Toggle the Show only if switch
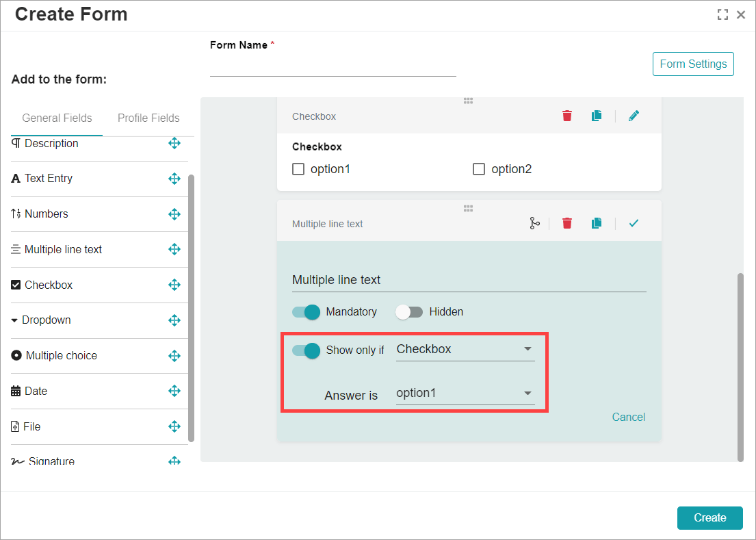Screen dimensions: 756x540 click(306, 350)
